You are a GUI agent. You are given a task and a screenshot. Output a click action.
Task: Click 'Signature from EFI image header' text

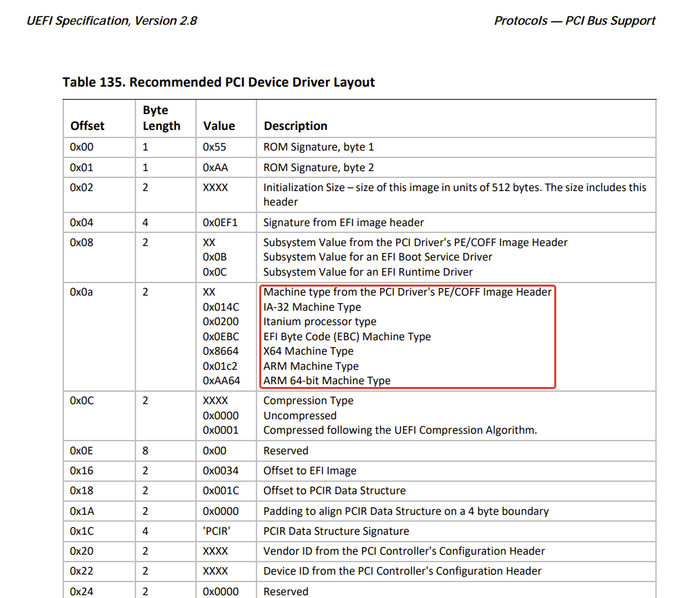click(344, 222)
